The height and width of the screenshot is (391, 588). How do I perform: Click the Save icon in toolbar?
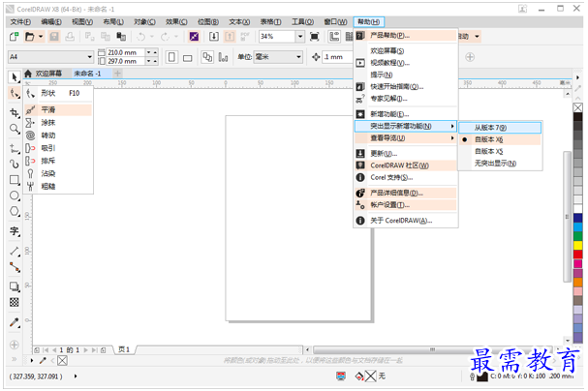(54, 37)
